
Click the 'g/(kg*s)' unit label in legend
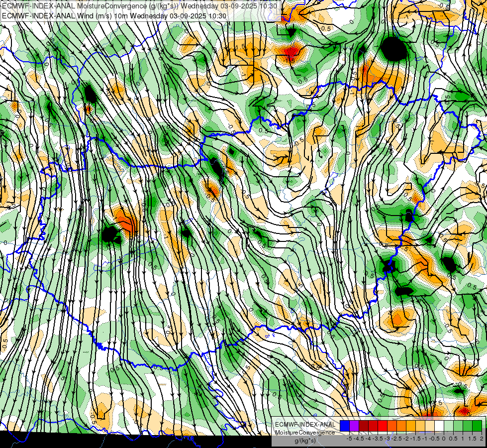305,441
